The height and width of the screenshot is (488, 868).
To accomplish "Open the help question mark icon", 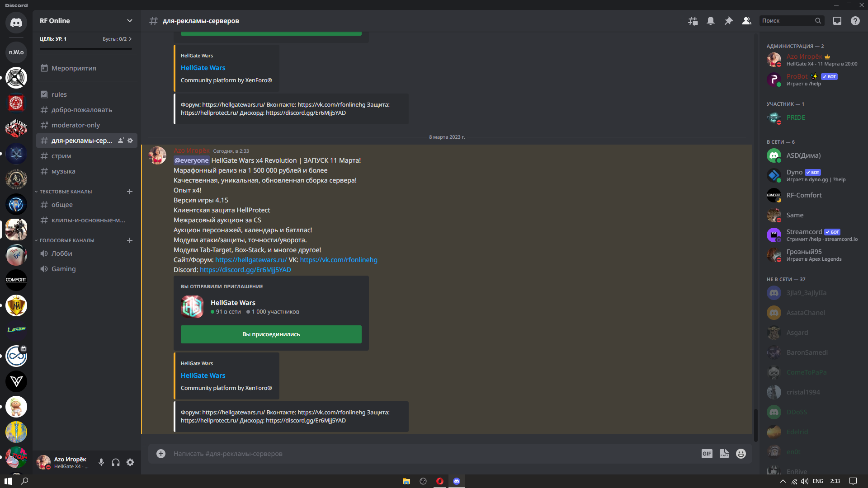I will 855,21.
